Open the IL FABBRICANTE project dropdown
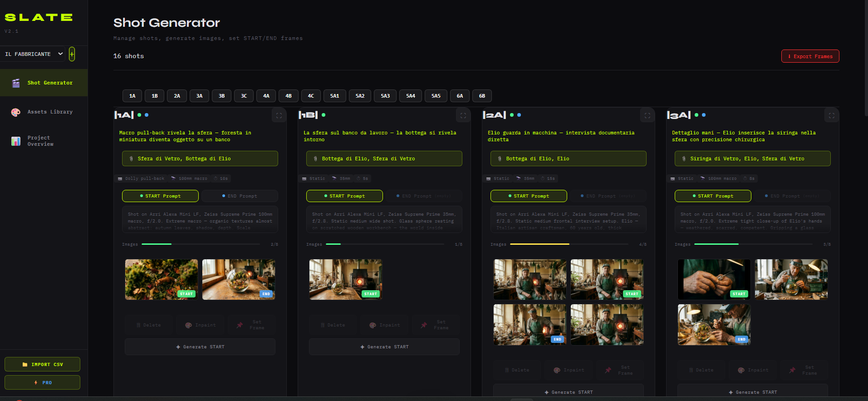 tap(33, 54)
